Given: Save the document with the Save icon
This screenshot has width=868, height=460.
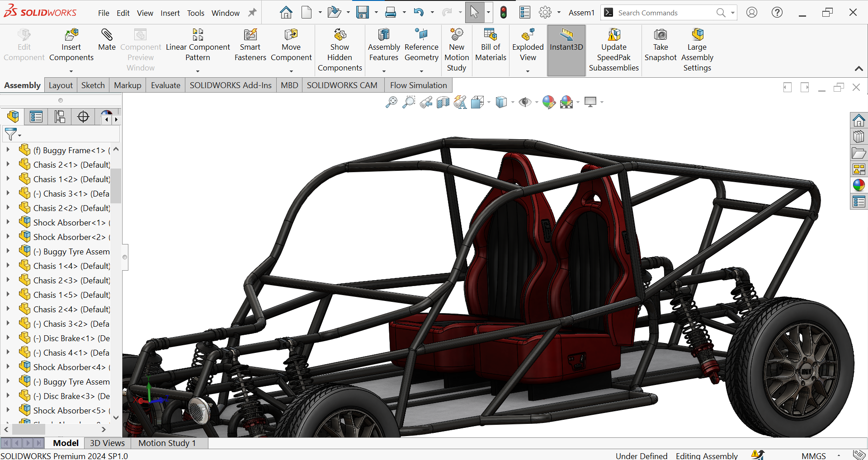Looking at the screenshot, I should [363, 12].
